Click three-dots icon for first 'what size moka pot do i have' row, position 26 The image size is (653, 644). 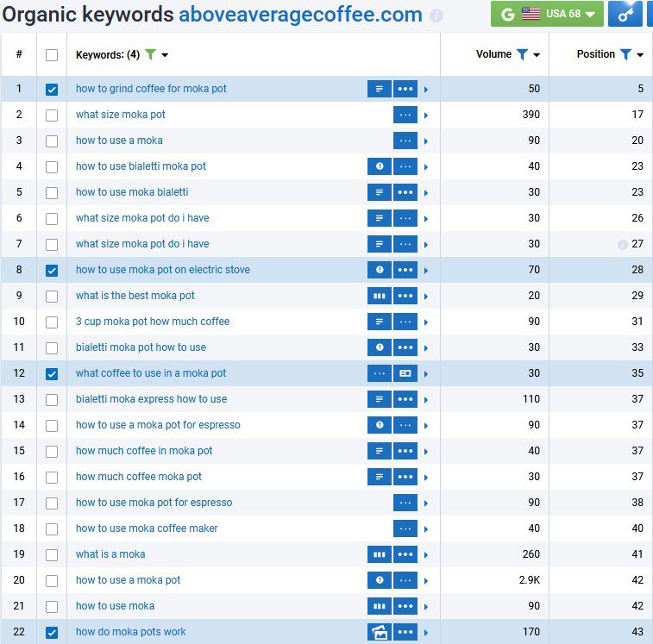click(x=405, y=218)
